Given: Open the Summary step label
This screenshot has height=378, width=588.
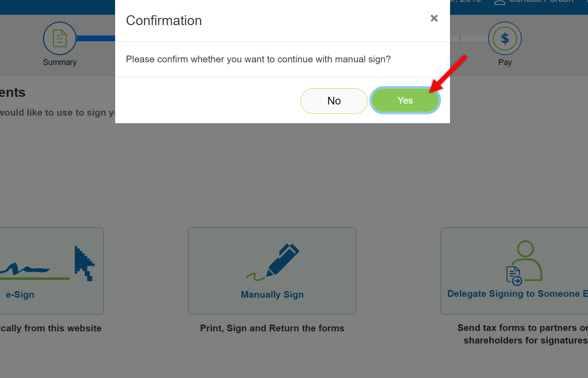Looking at the screenshot, I should (x=60, y=62).
